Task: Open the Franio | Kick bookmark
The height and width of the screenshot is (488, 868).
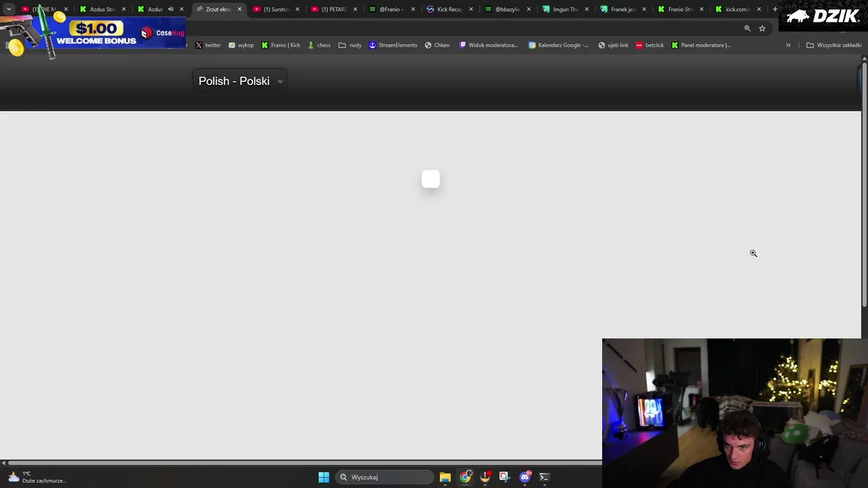Action: 281,45
